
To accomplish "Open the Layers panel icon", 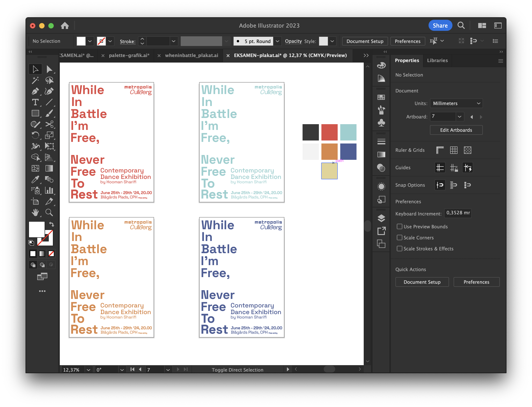I will click(x=381, y=218).
